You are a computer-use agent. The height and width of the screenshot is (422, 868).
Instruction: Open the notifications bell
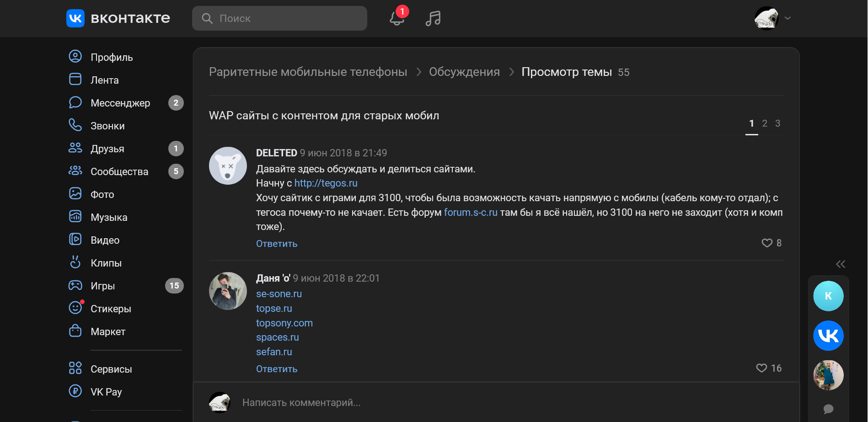pos(397,18)
